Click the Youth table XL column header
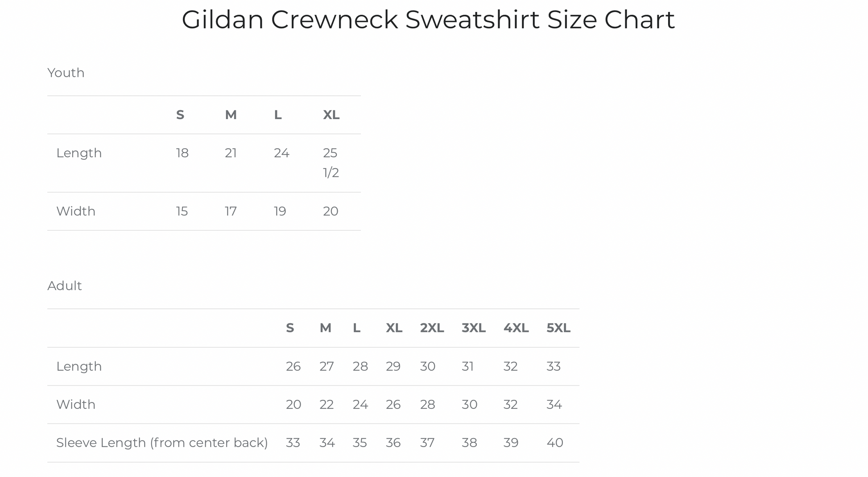The image size is (868, 477). [331, 115]
